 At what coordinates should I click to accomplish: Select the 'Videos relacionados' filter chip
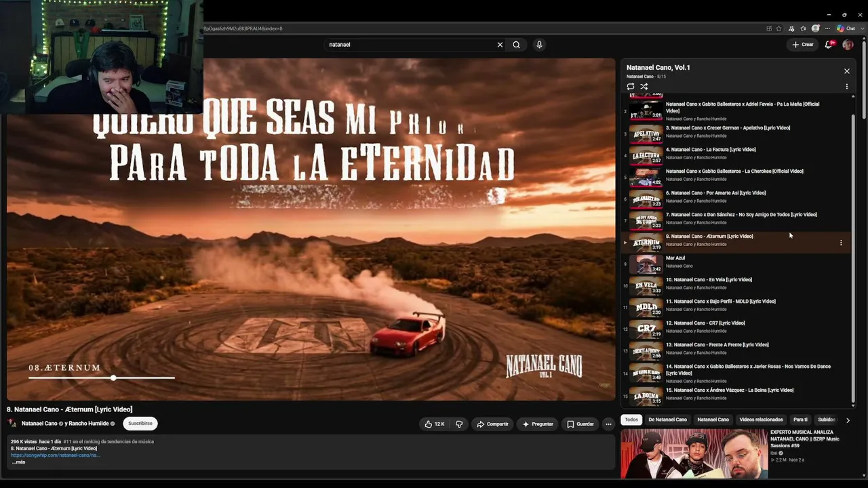761,420
